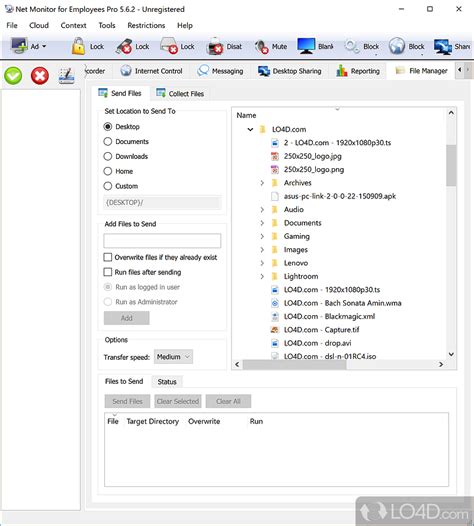Expand the Lenovo folder
This screenshot has width=474, height=526.
[262, 263]
